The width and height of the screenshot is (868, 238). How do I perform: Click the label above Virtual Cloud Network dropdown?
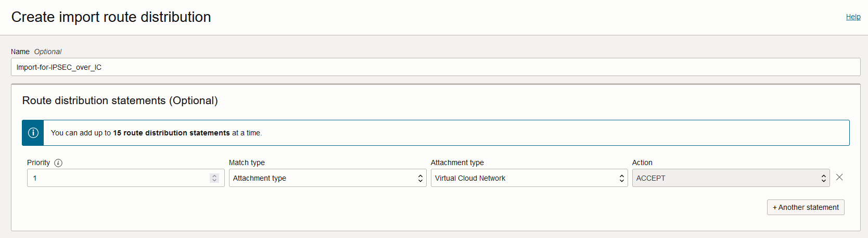[x=457, y=162]
